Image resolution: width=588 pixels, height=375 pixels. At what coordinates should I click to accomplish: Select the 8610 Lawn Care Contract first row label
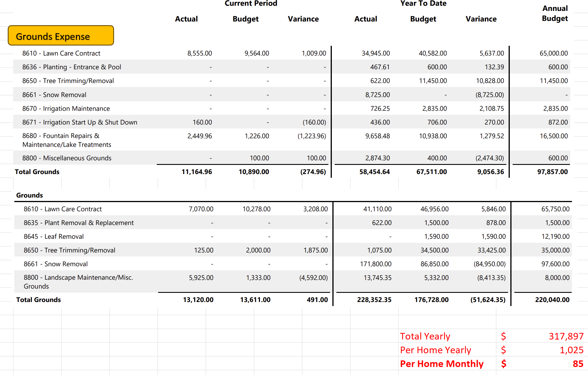click(x=61, y=53)
